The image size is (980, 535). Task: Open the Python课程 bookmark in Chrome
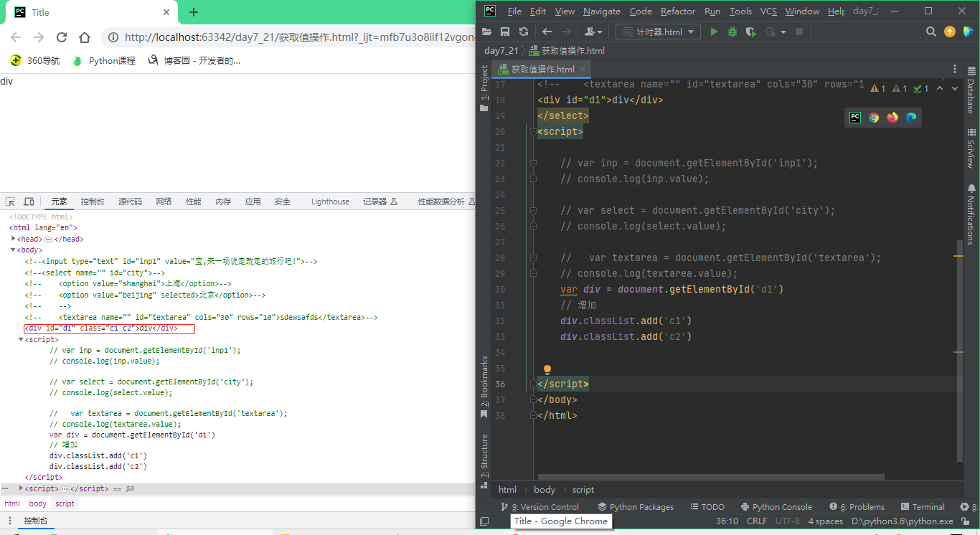tap(104, 61)
